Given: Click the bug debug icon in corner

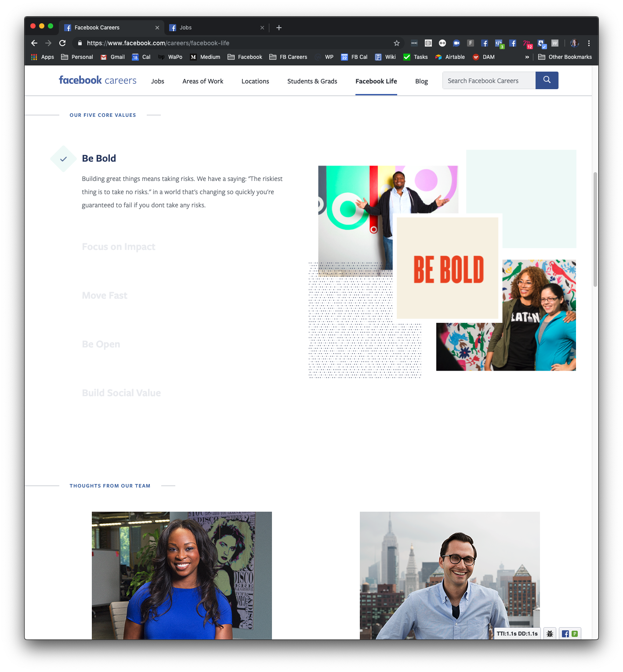Looking at the screenshot, I should 550,634.
